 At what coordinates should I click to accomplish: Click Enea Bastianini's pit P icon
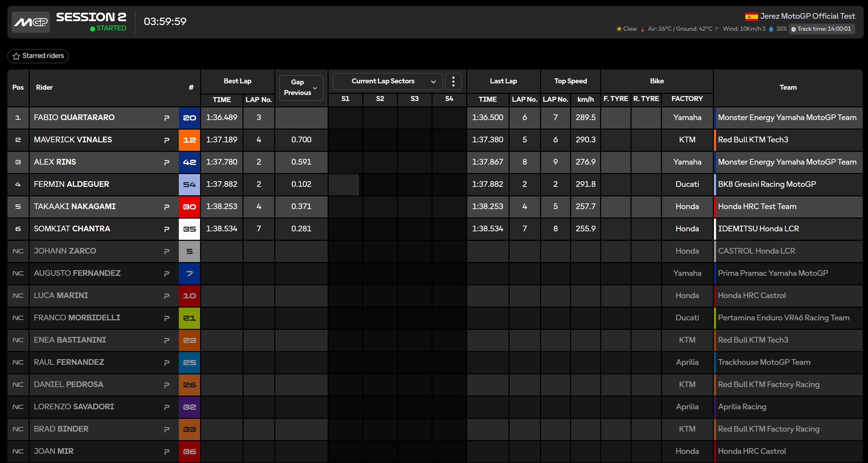[x=167, y=340]
